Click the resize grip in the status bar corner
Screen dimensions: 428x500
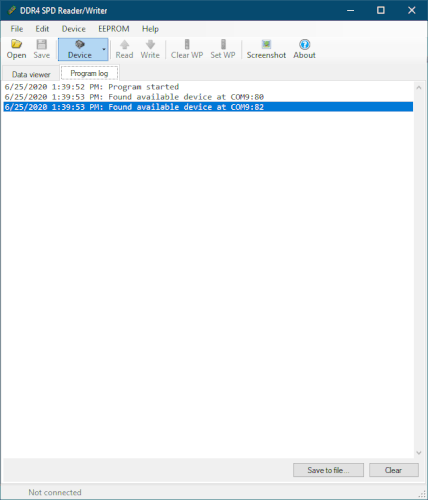click(422, 494)
